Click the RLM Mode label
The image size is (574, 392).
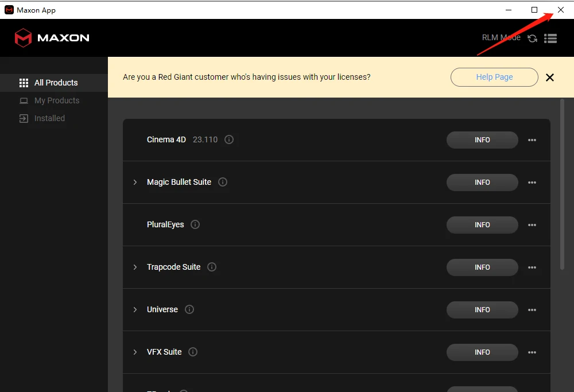click(x=501, y=38)
